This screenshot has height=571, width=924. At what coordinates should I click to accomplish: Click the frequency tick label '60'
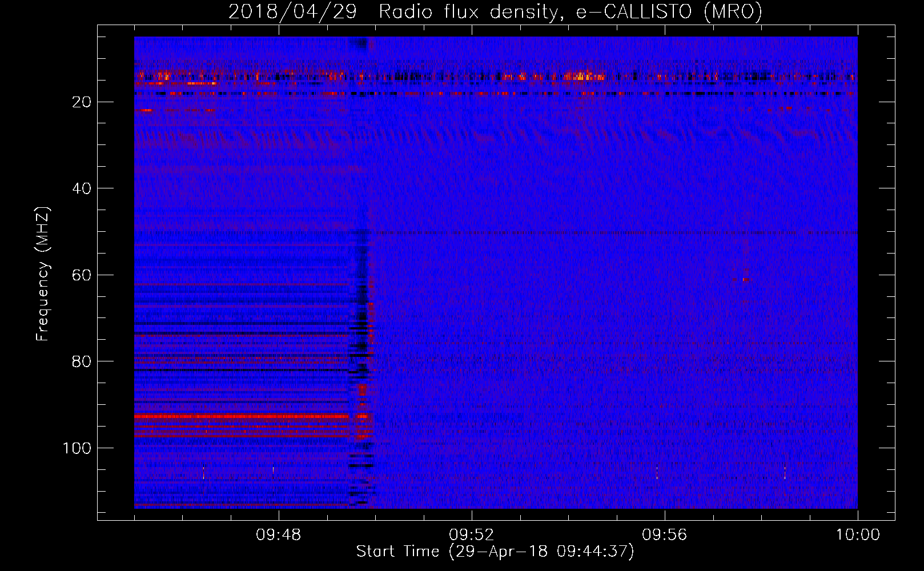click(x=82, y=275)
